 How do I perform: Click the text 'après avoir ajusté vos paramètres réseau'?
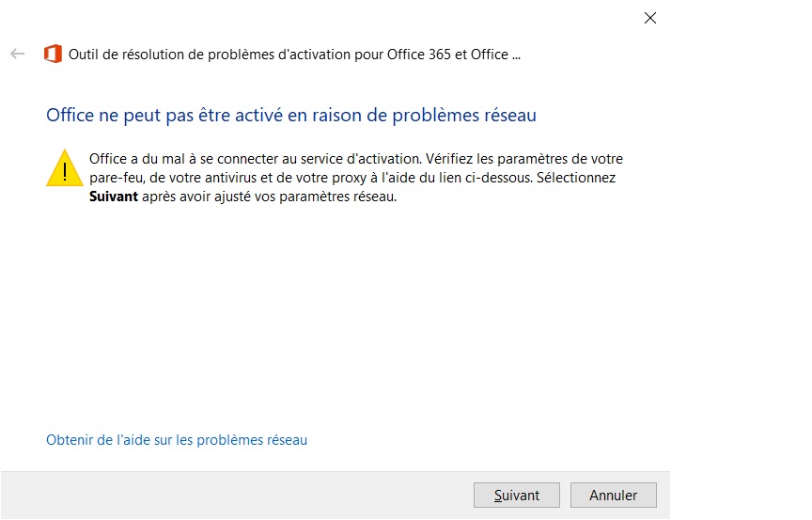[x=270, y=197]
